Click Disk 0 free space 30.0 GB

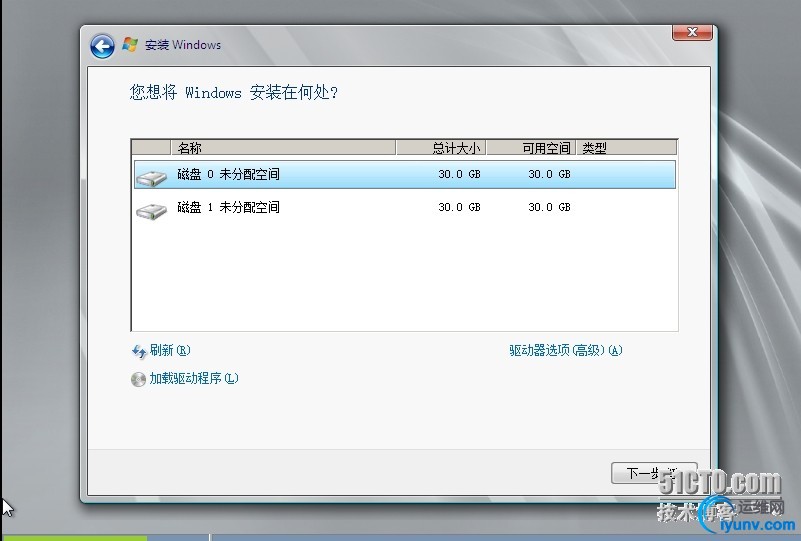point(549,174)
